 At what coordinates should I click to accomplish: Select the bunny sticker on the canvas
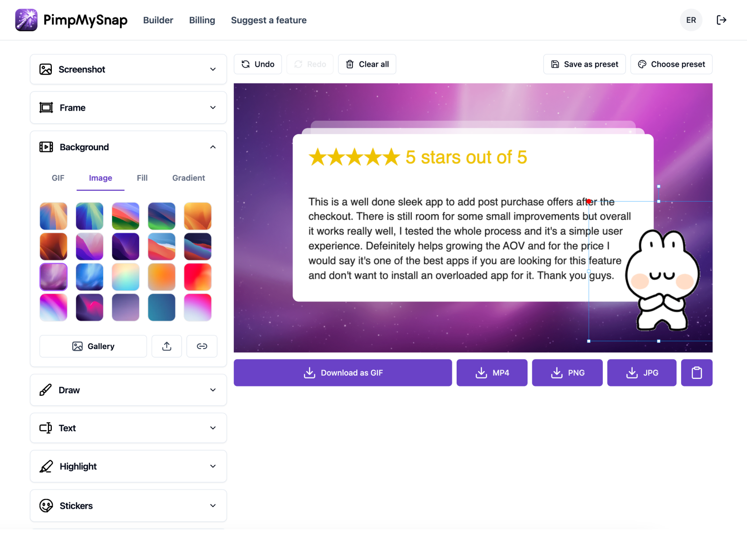tap(662, 280)
